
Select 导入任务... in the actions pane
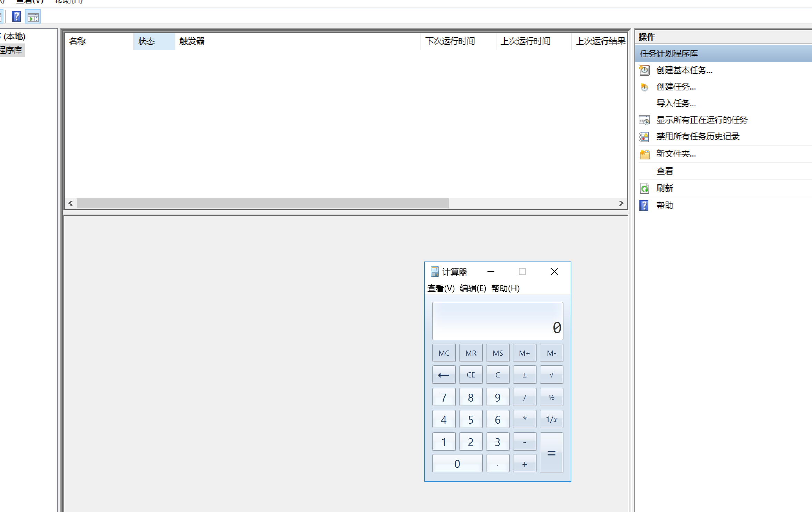pyautogui.click(x=676, y=103)
